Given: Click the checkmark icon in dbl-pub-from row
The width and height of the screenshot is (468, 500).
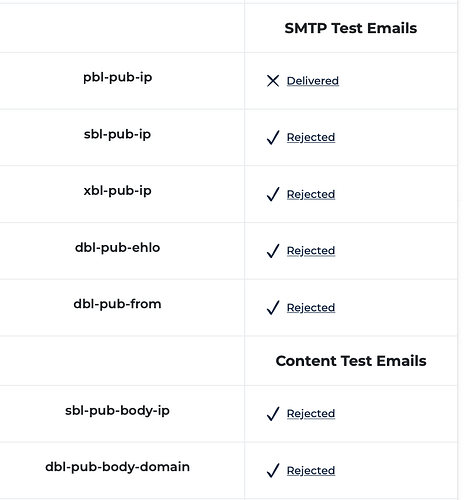Looking at the screenshot, I should click(273, 307).
